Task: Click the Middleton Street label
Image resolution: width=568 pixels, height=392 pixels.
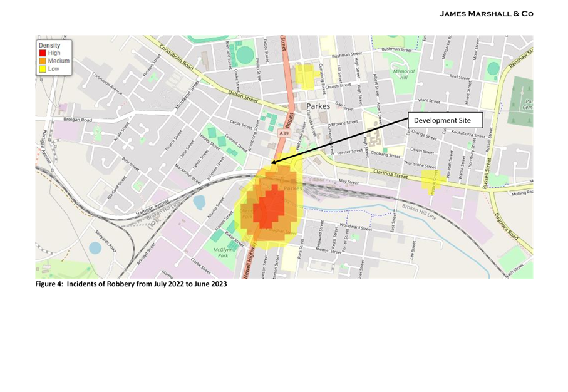Action: tap(187, 95)
